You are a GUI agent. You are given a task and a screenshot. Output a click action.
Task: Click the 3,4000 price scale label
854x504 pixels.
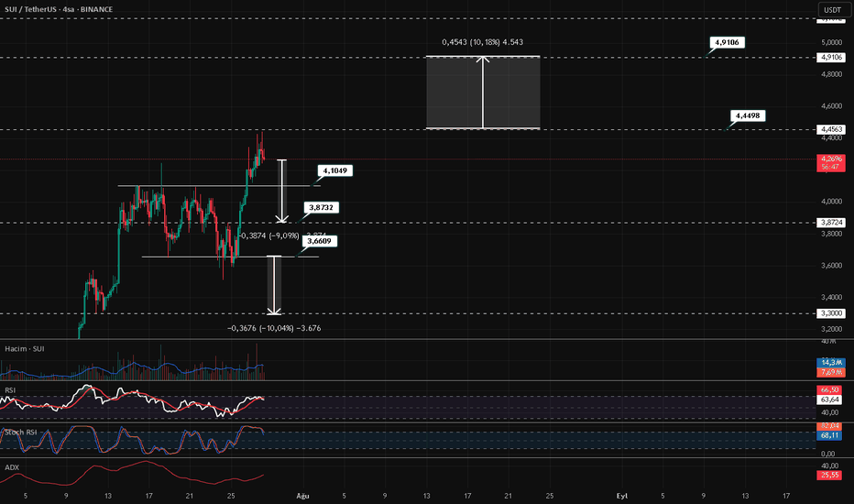pyautogui.click(x=831, y=298)
